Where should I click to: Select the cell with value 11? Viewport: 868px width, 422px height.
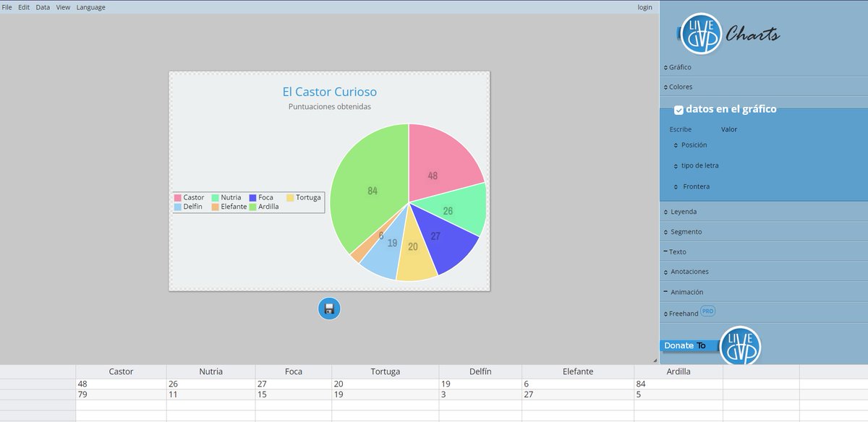coord(210,395)
